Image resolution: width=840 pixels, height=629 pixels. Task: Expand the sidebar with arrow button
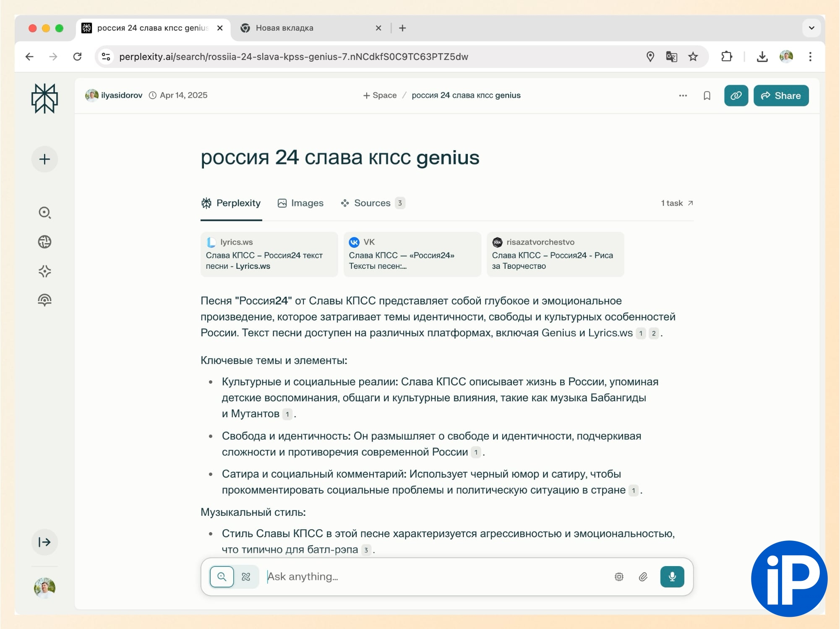(x=44, y=542)
